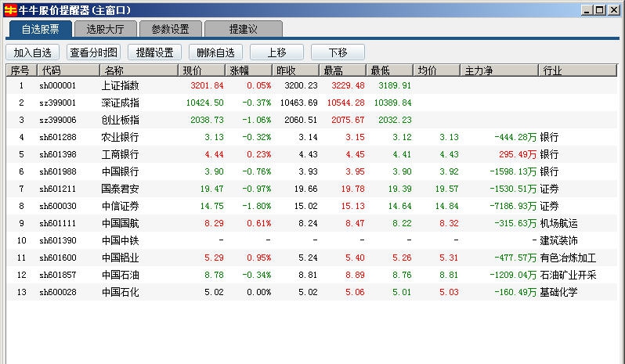Switch to the 自选股票 tab
Viewport: 625px width, 364px height.
click(40, 29)
